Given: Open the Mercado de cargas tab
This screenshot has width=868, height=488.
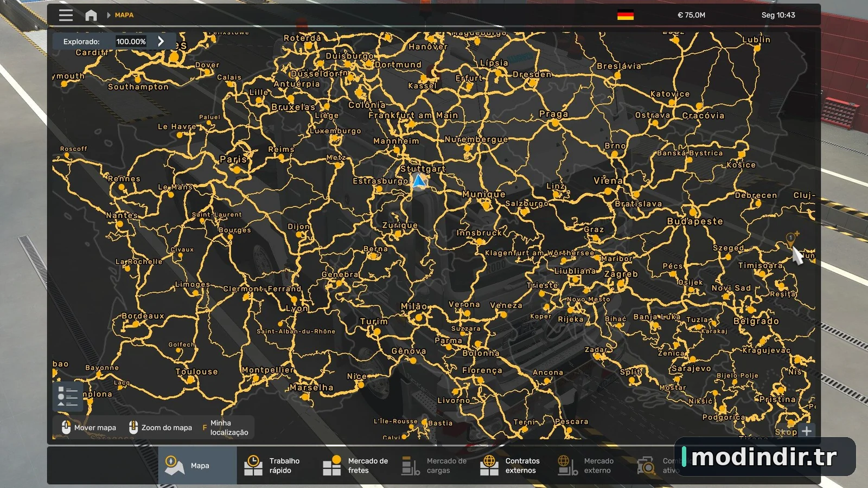Looking at the screenshot, I should pos(434,465).
